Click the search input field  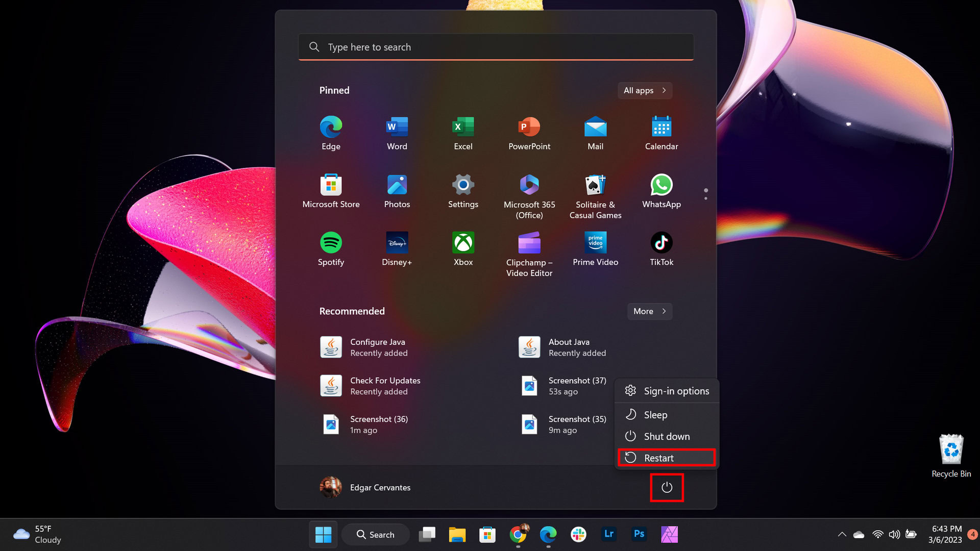[495, 47]
